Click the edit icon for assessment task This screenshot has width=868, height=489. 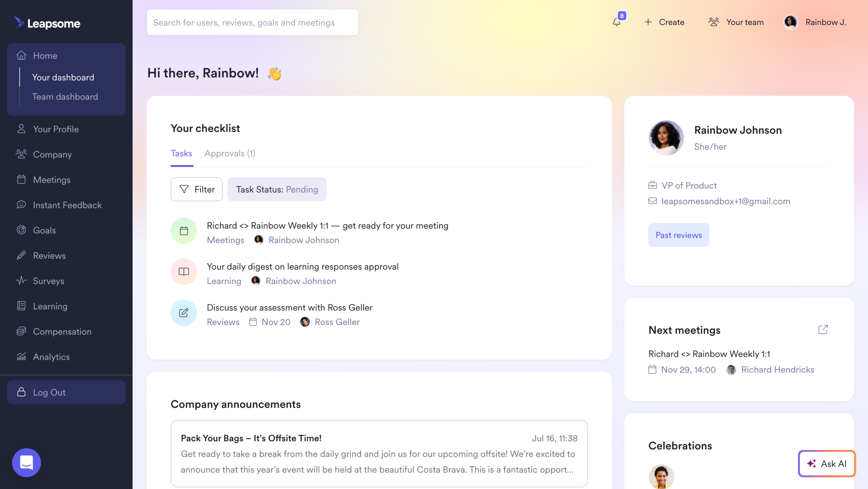(184, 312)
